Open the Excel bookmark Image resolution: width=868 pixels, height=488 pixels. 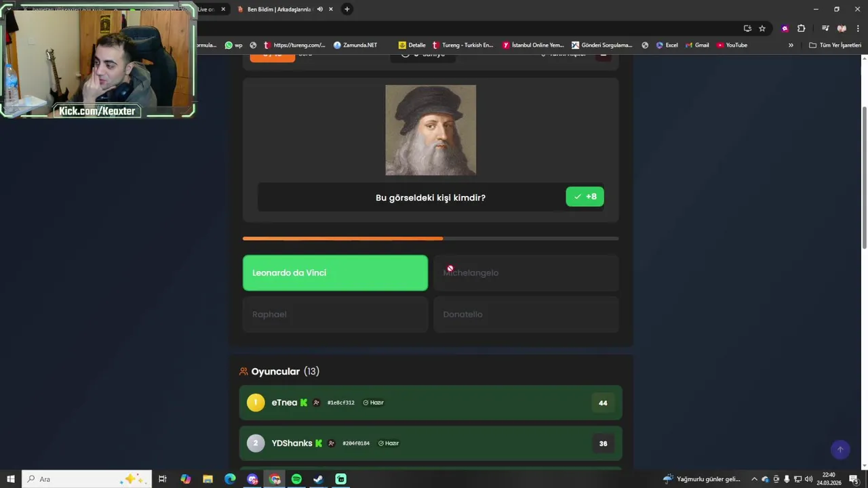pos(667,45)
